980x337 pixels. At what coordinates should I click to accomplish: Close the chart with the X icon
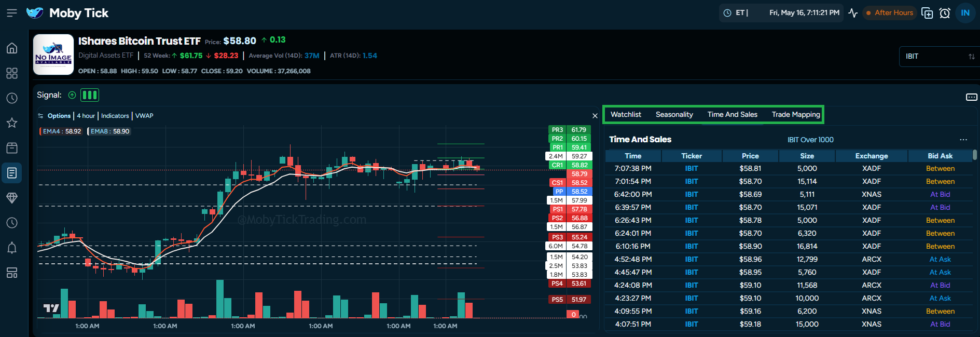pos(595,116)
